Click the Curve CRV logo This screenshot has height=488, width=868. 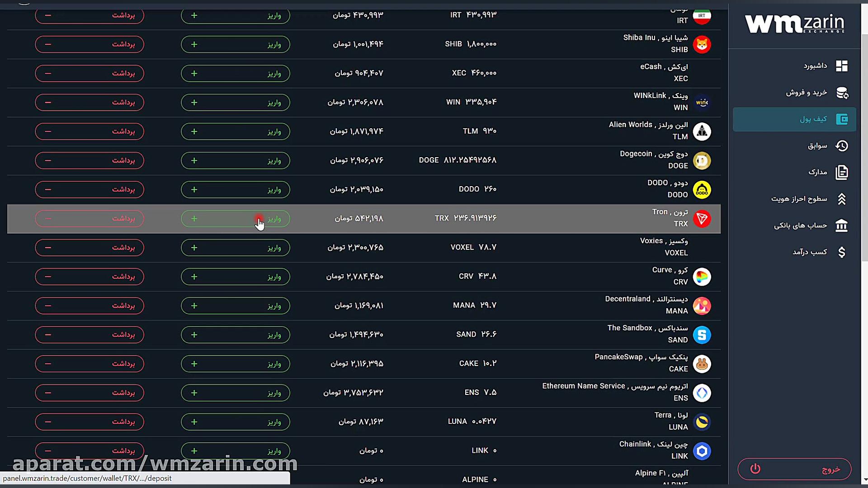pyautogui.click(x=702, y=277)
